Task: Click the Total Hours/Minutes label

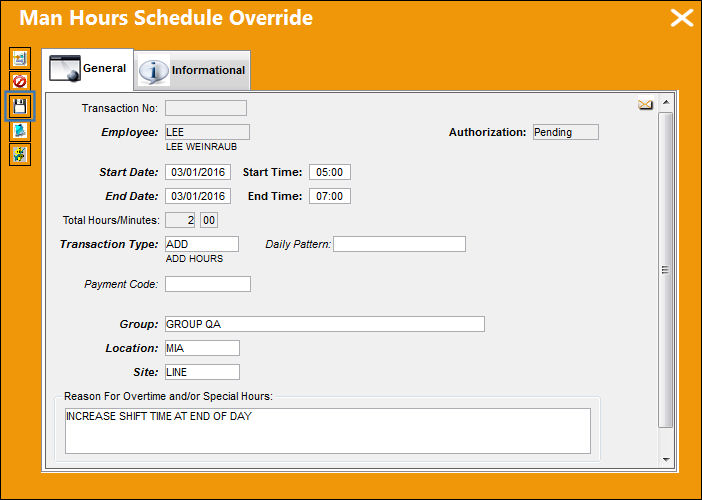Action: [x=111, y=220]
